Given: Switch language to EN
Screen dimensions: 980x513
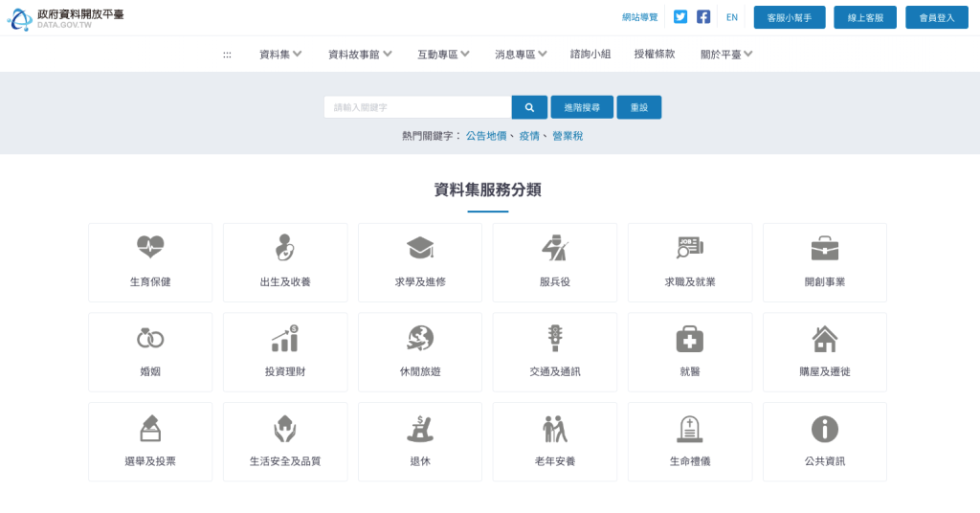Looking at the screenshot, I should (x=732, y=17).
